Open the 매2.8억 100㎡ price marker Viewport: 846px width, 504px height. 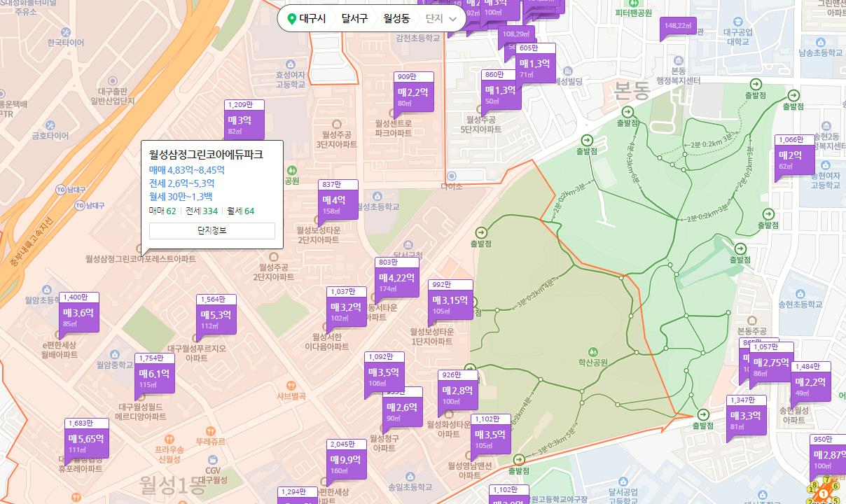458,394
